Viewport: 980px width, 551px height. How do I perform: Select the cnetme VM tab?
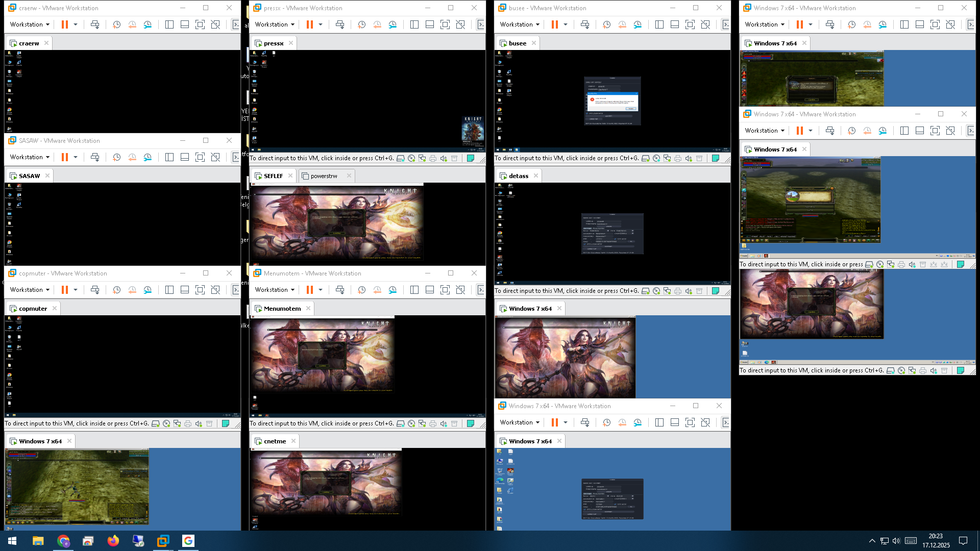point(275,441)
